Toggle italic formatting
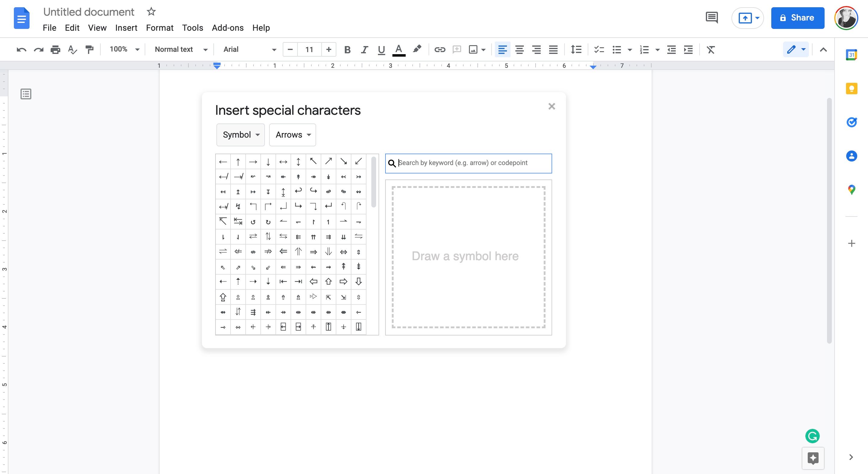 pos(364,49)
